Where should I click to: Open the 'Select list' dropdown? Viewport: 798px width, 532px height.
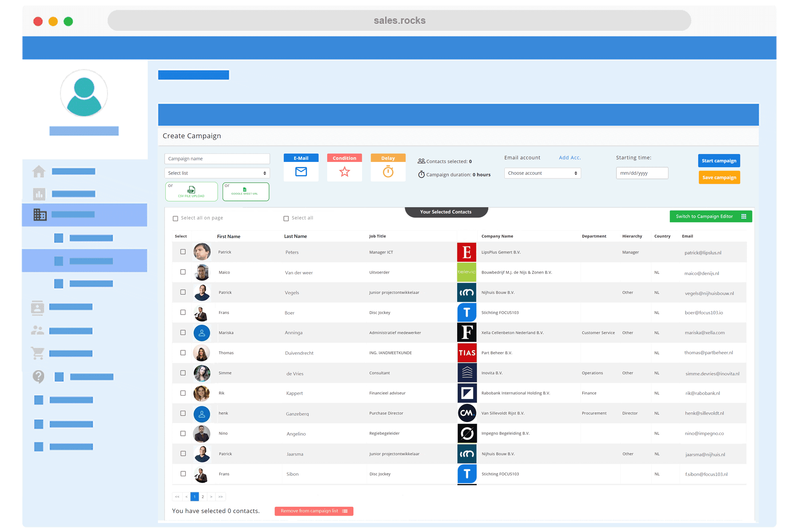point(217,173)
